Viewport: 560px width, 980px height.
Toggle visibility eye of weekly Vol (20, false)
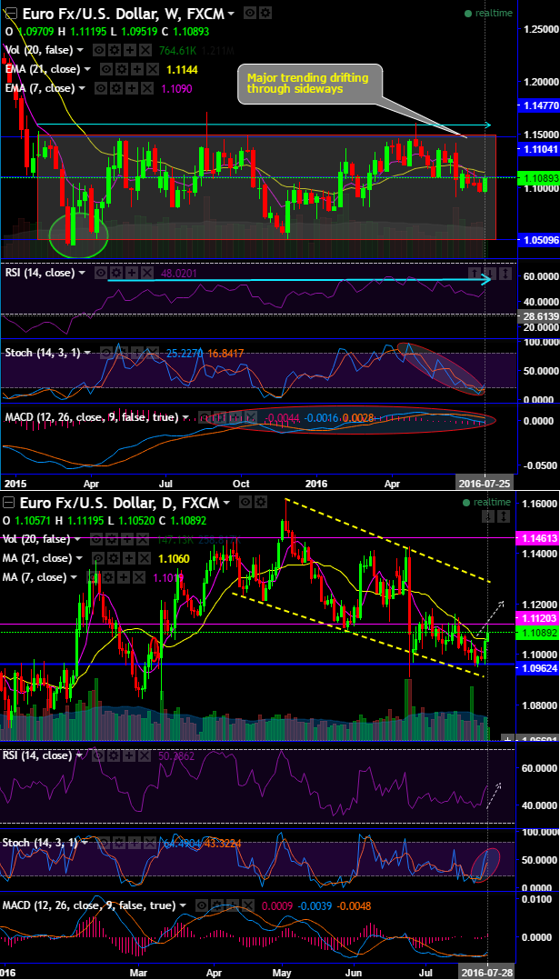pyautogui.click(x=99, y=49)
